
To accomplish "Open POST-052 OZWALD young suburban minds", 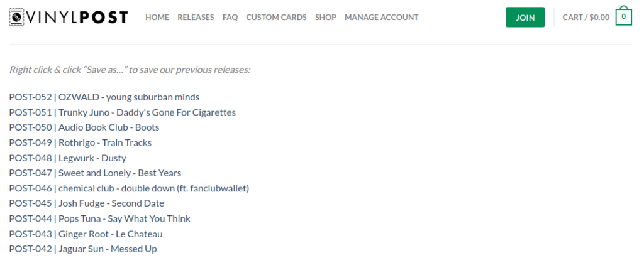I will pos(104,97).
